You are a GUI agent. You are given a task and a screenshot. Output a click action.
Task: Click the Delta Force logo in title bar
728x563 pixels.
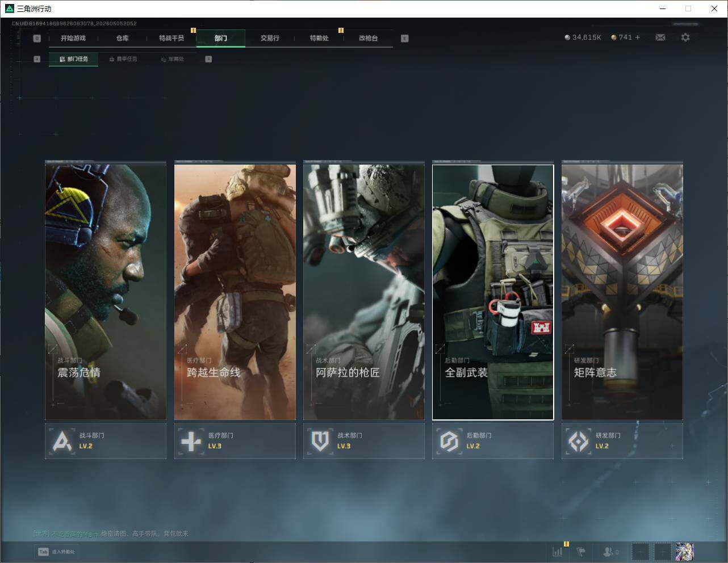click(x=9, y=9)
